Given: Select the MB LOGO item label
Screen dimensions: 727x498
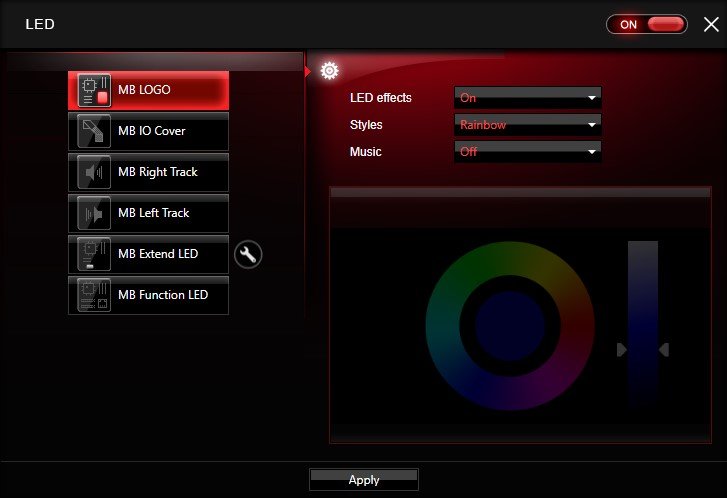Looking at the screenshot, I should (144, 89).
